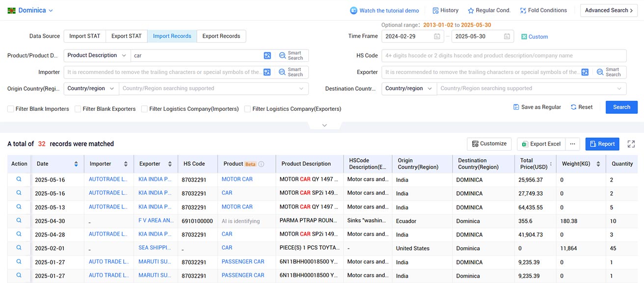Sort the table by Date
644x283 pixels.
[x=76, y=164]
